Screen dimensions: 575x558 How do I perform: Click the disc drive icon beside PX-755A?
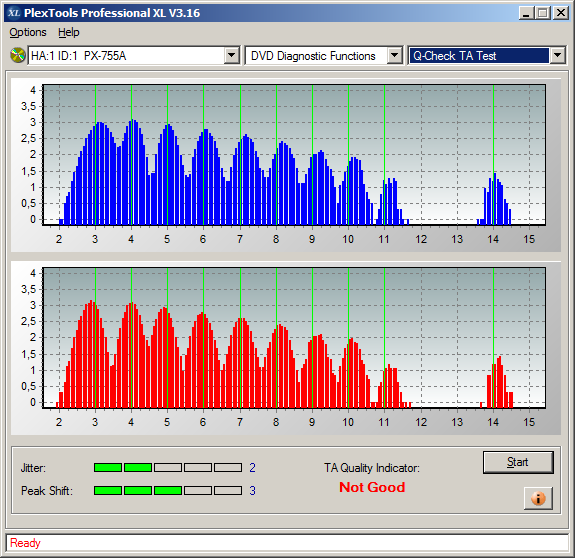18,56
